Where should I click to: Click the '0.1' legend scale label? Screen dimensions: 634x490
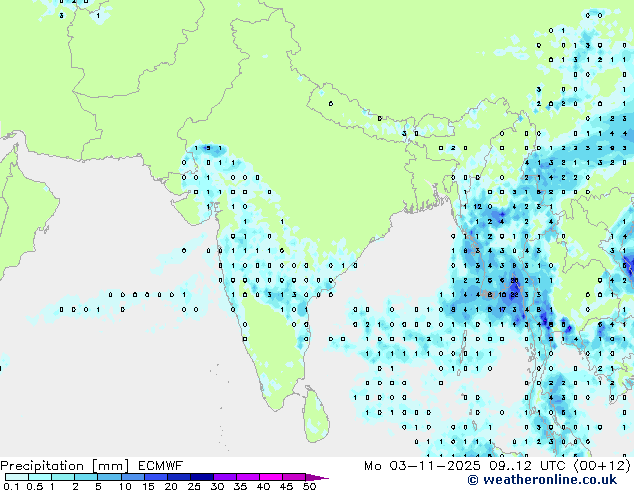coord(11,486)
